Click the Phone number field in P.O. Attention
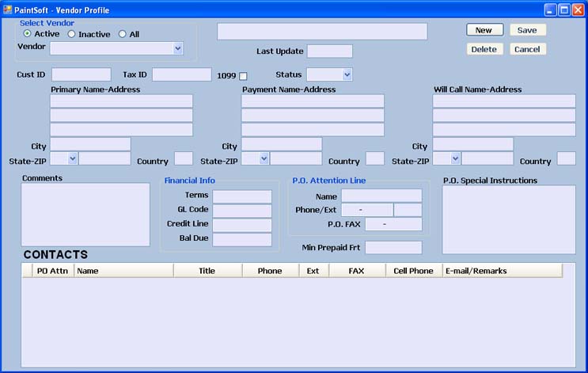The height and width of the screenshot is (373, 588). click(367, 210)
